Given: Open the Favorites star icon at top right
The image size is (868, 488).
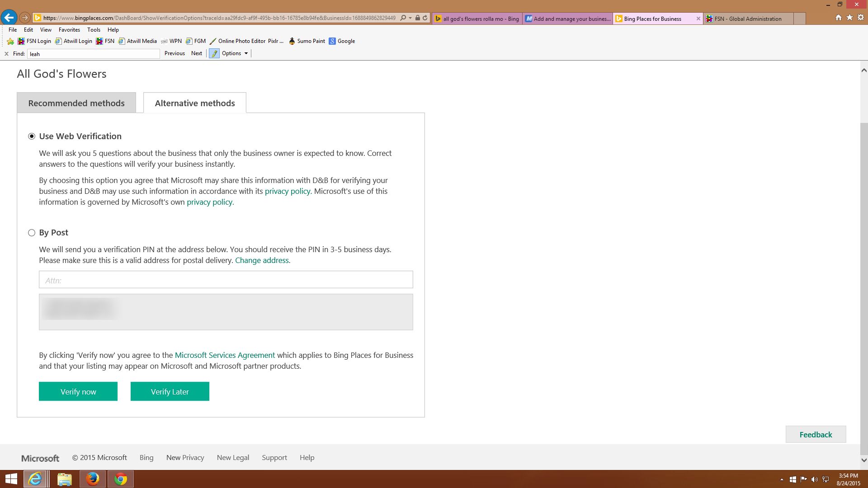Looking at the screenshot, I should 849,18.
